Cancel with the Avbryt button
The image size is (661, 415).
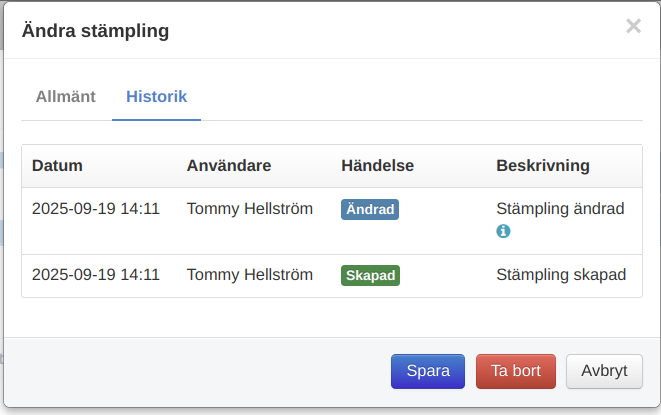[604, 371]
